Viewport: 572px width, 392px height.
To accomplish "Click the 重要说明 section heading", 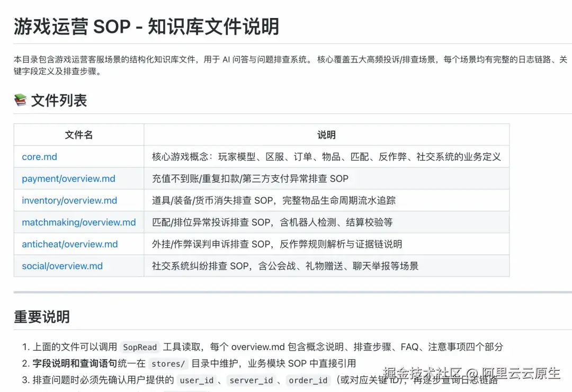I will click(41, 317).
